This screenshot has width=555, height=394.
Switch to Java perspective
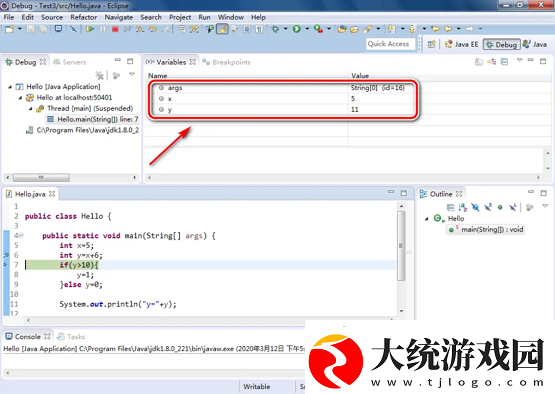pyautogui.click(x=535, y=44)
